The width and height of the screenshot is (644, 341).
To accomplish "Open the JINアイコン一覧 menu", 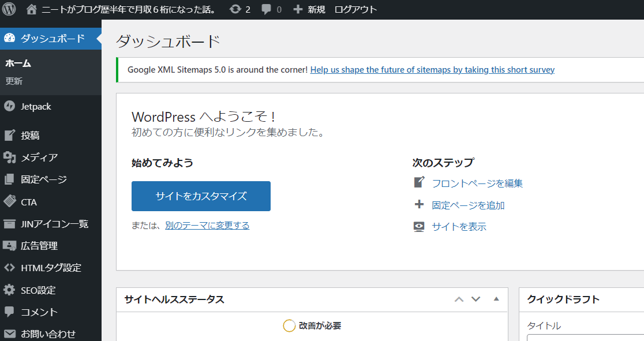I will 51,224.
